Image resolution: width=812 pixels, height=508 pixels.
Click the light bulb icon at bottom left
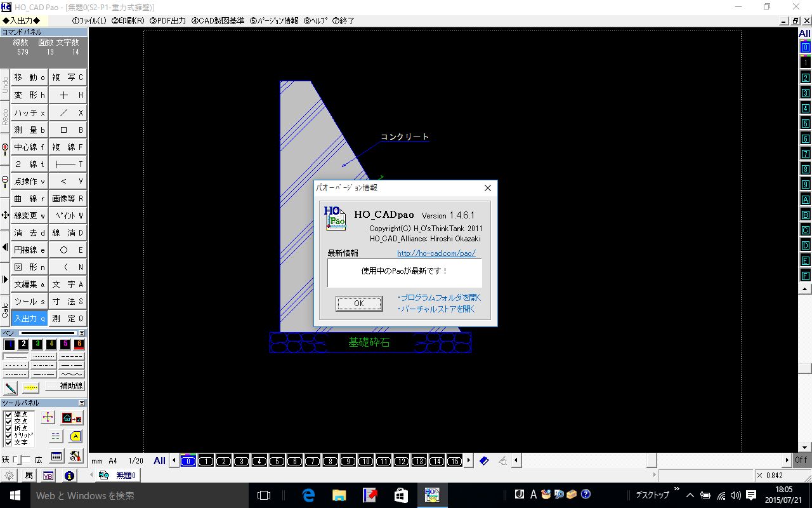pyautogui.click(x=9, y=476)
